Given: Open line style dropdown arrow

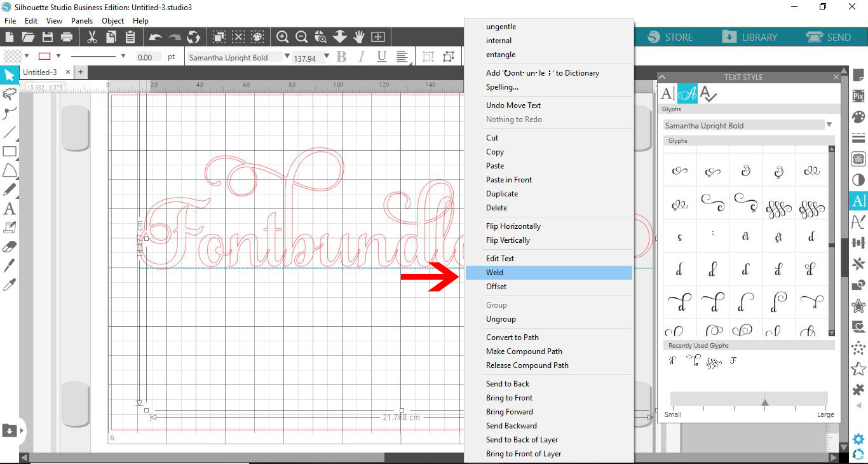Looking at the screenshot, I should (122, 56).
